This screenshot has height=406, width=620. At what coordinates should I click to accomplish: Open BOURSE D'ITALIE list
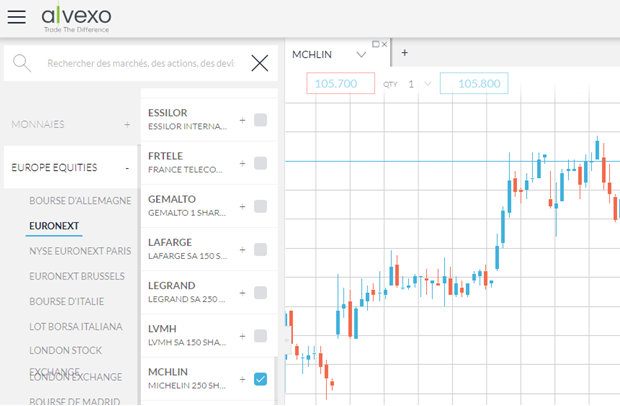coord(67,302)
